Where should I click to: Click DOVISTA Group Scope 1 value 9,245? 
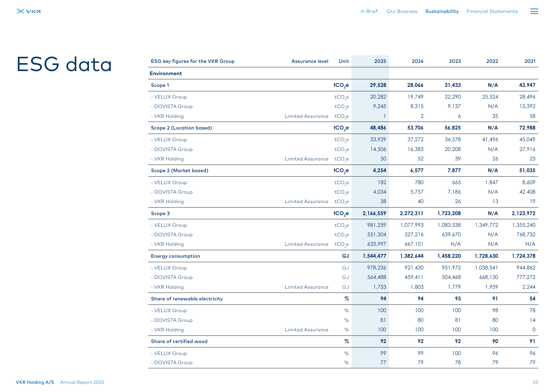(379, 106)
